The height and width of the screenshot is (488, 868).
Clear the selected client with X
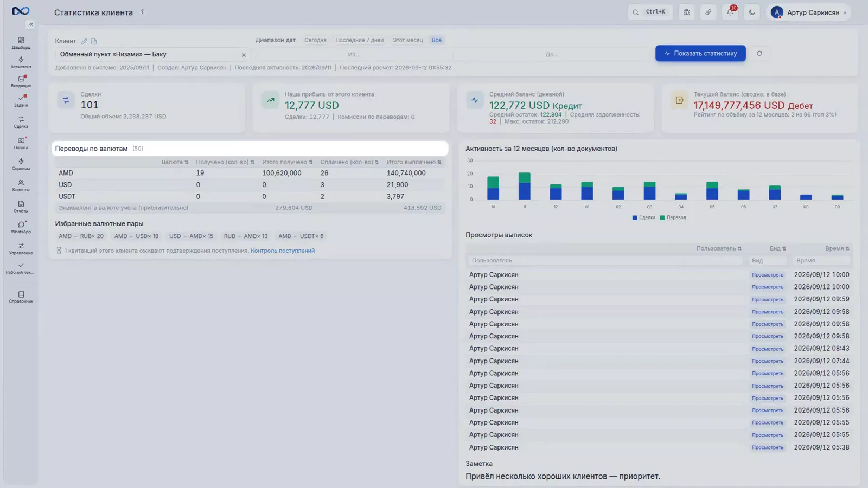coord(244,55)
